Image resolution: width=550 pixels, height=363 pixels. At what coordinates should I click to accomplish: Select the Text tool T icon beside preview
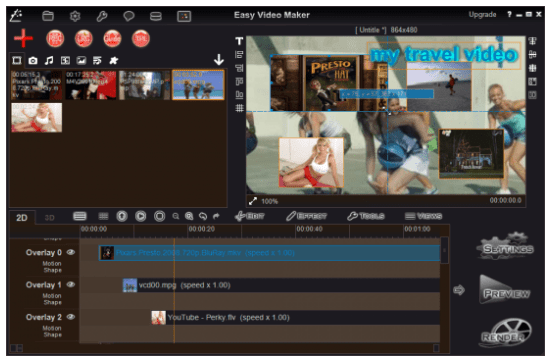tap(239, 41)
